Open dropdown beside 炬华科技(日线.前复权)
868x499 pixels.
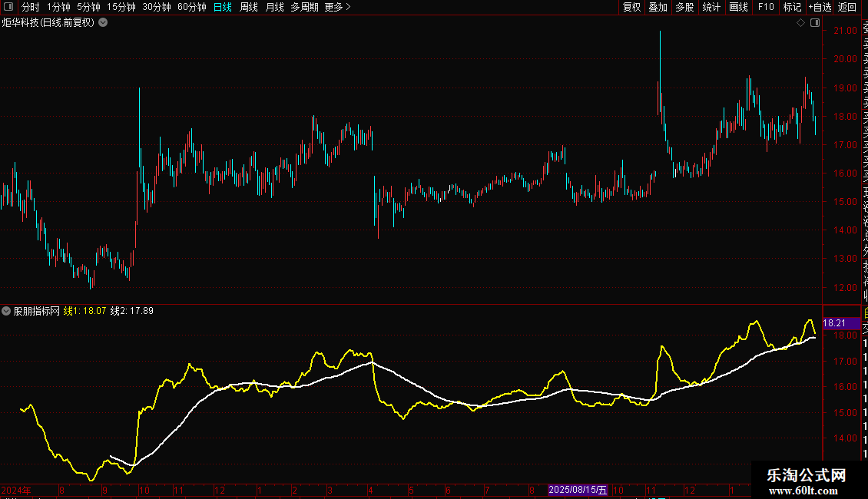pyautogui.click(x=103, y=23)
